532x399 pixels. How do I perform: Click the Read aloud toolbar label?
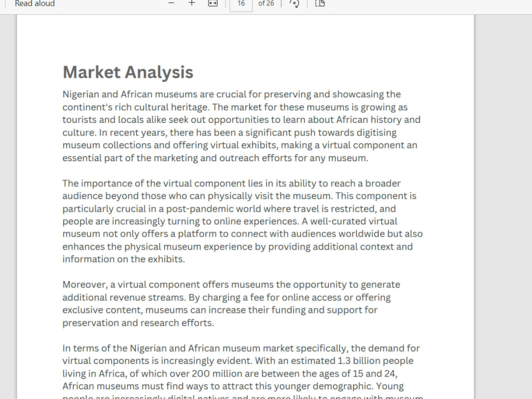tap(34, 4)
